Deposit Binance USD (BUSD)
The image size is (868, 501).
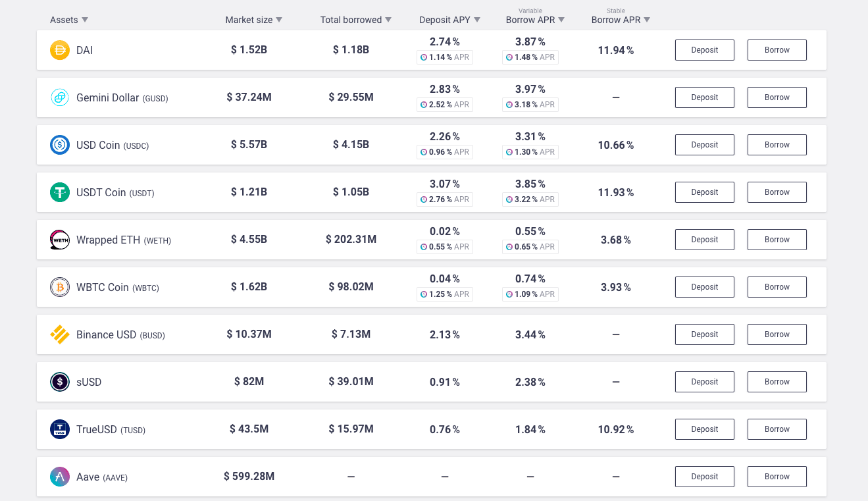pos(705,334)
